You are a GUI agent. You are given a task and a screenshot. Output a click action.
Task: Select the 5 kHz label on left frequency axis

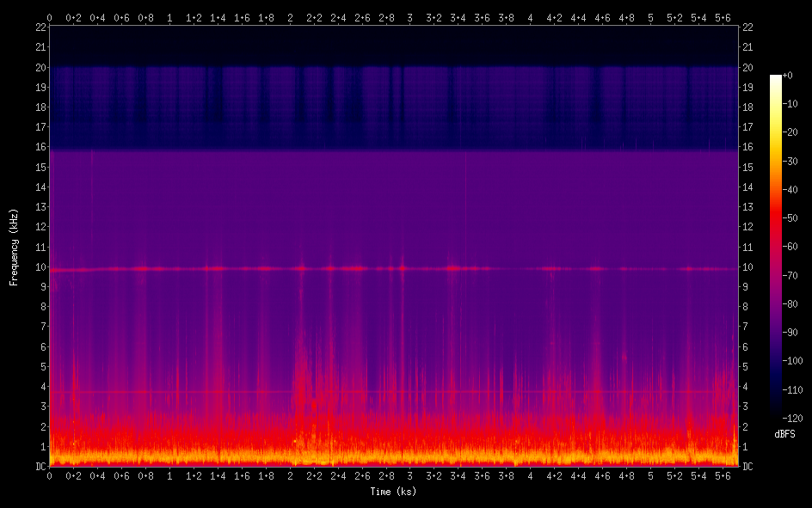click(41, 367)
